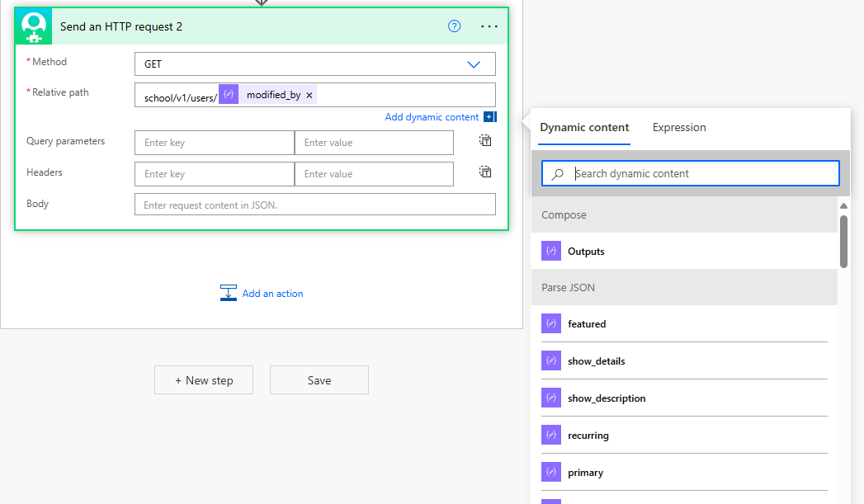
Task: Click the Send an HTTP request 2 connector icon
Action: click(34, 26)
